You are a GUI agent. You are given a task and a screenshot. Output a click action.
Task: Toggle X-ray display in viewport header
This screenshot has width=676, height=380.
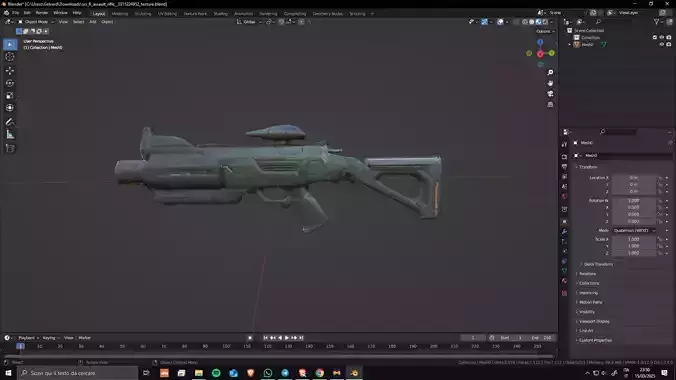click(516, 22)
